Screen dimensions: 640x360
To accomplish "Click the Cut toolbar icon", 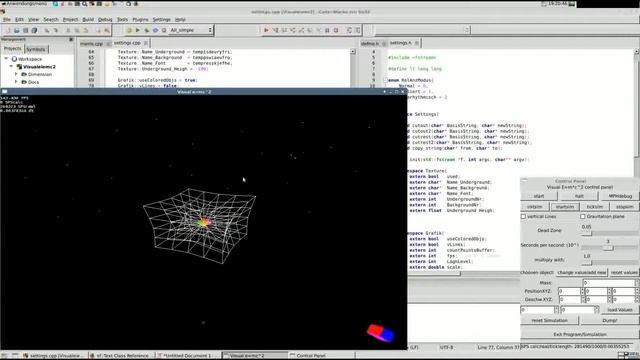I will 68,30.
